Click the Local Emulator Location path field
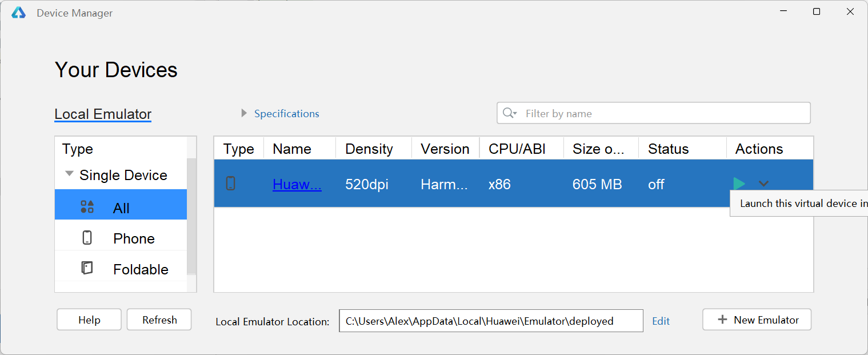This screenshot has width=868, height=355. coord(491,321)
